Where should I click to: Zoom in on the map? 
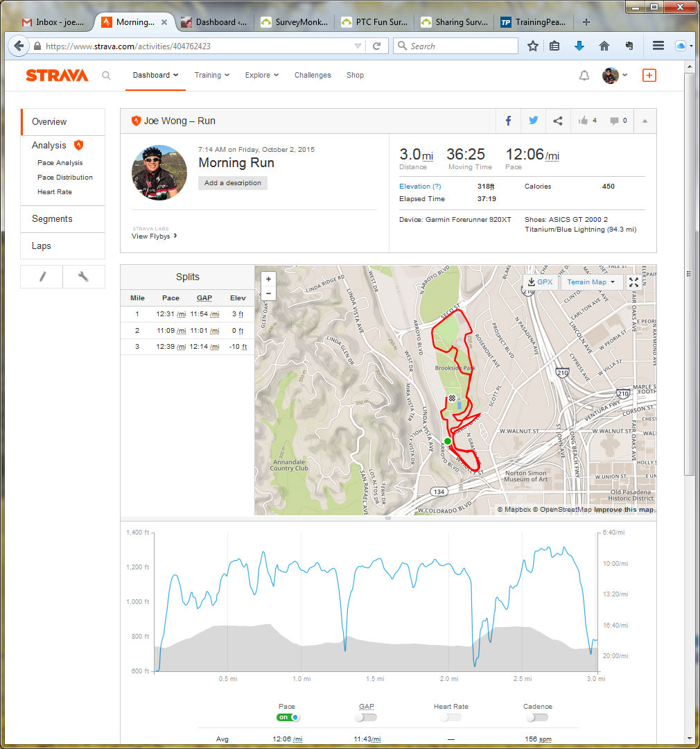point(269,279)
